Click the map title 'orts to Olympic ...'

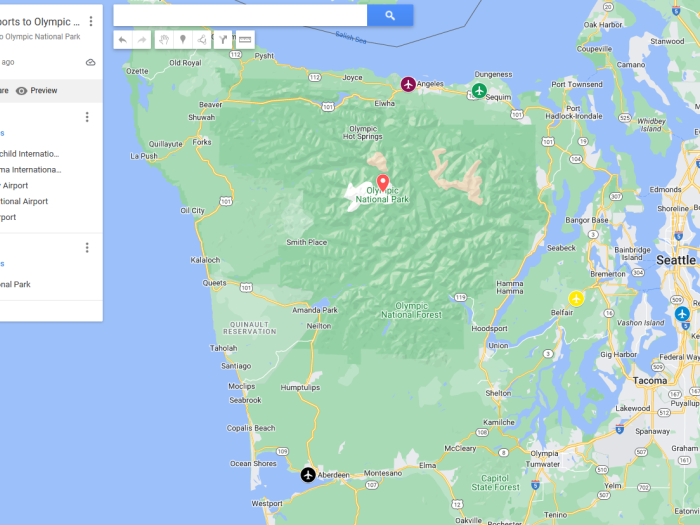pyautogui.click(x=40, y=22)
